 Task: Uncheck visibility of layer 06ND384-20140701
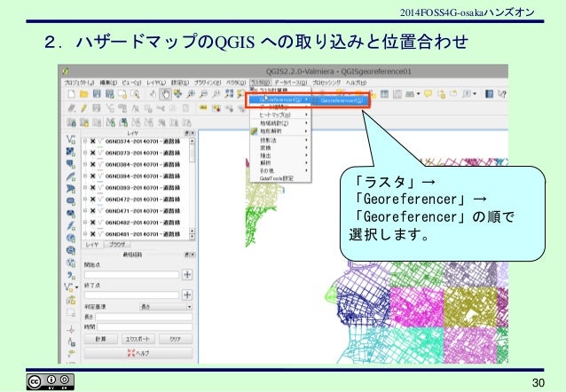coord(93,165)
